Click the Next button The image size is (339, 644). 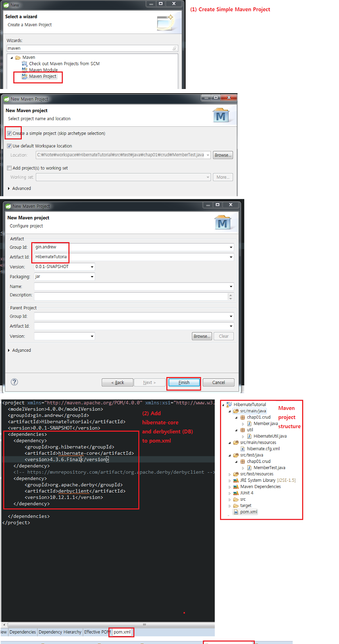click(x=150, y=382)
